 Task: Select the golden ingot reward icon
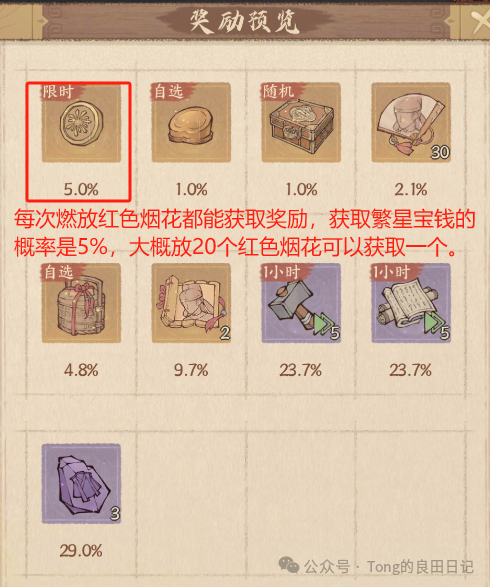[x=191, y=123]
